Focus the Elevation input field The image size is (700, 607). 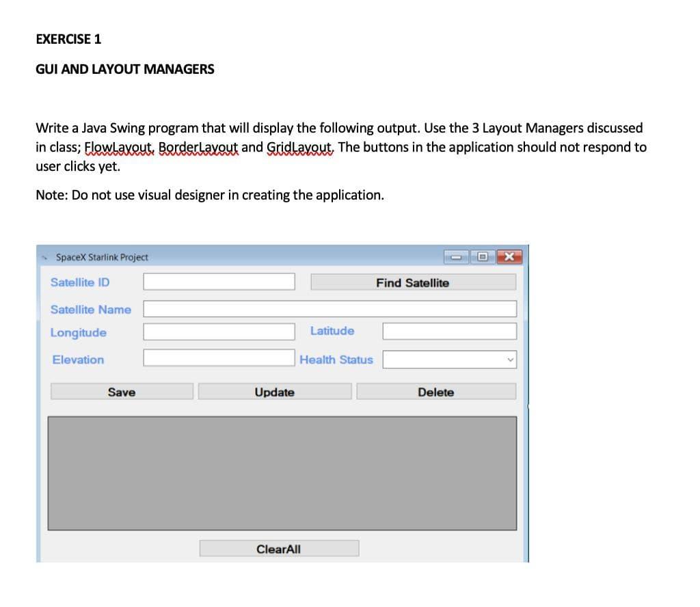pos(219,358)
